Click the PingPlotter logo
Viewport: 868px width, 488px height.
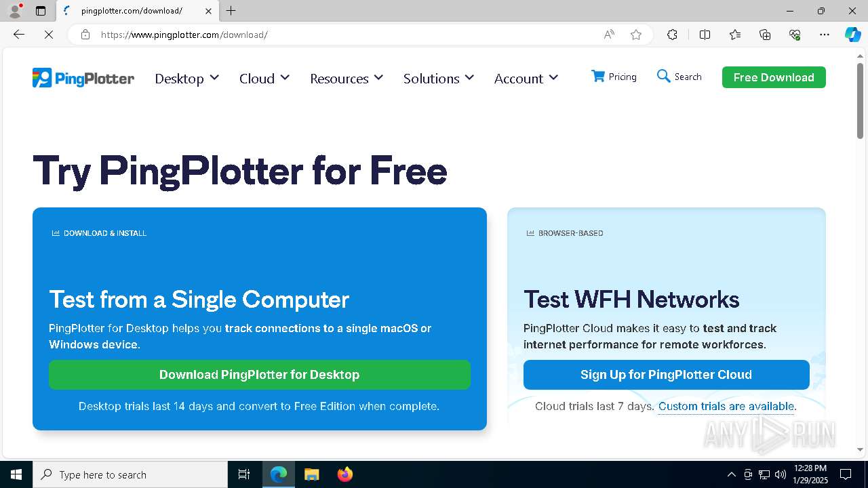(83, 78)
